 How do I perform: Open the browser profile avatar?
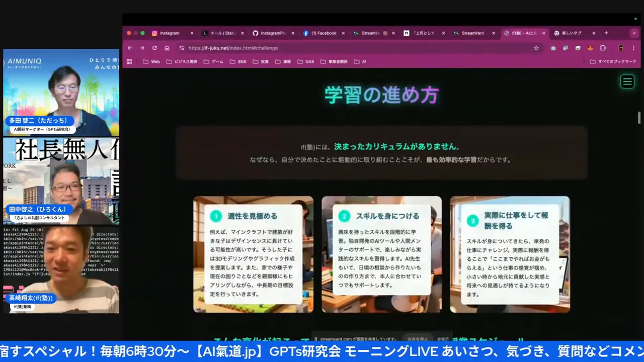[x=621, y=48]
